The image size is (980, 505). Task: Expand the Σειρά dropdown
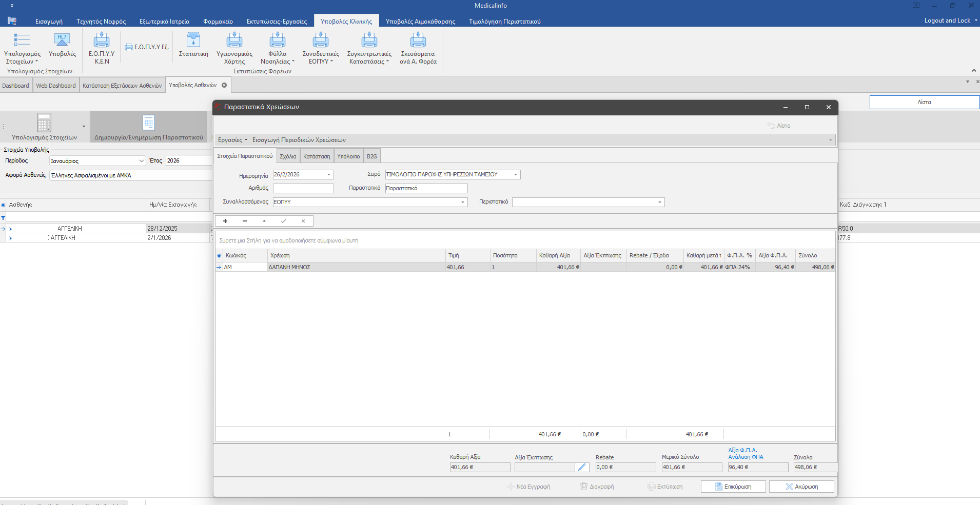tap(516, 175)
